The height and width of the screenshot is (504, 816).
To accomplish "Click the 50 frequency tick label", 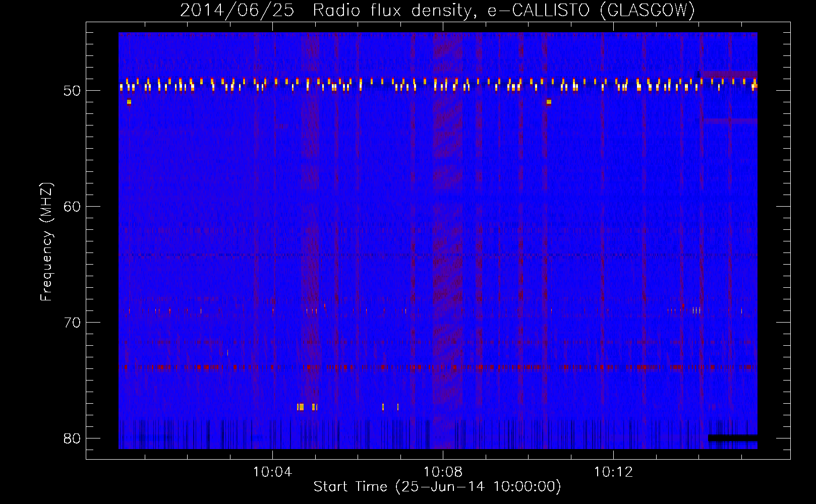I will 73,91.
